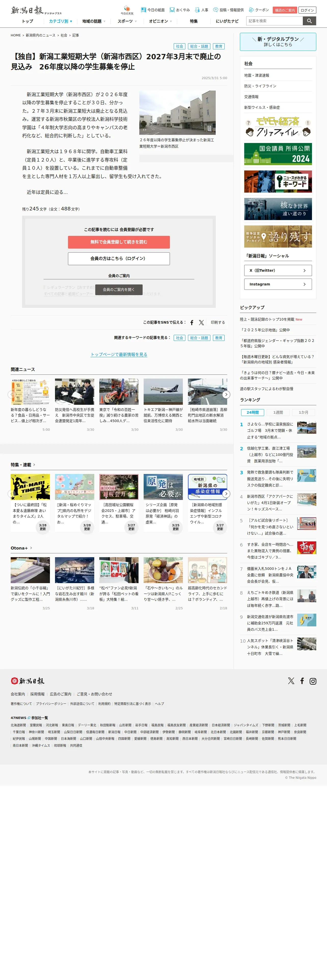Open 社会 breadcrumb link
Screen dimensions: 327x980
pos(64,35)
